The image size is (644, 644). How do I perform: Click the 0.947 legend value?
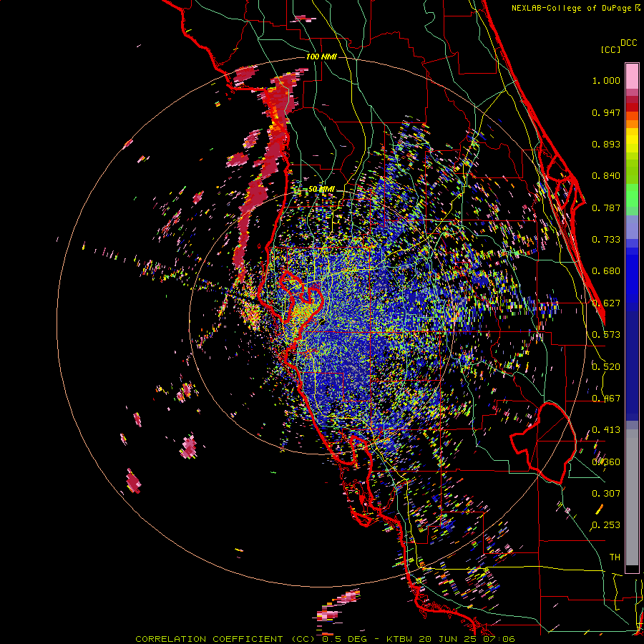pos(606,112)
